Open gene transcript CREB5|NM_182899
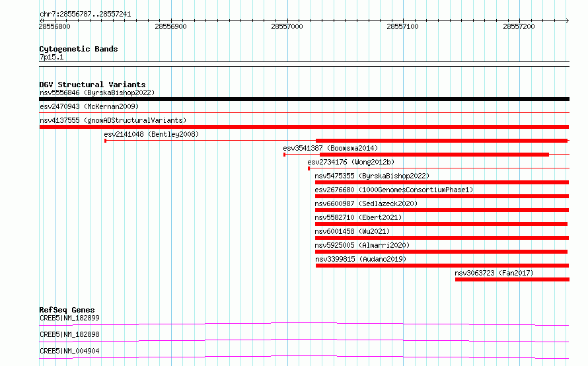The image size is (588, 366). [70, 318]
